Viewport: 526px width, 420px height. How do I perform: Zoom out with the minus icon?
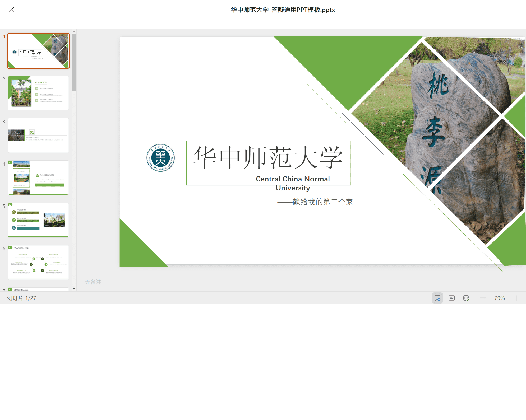pyautogui.click(x=483, y=298)
